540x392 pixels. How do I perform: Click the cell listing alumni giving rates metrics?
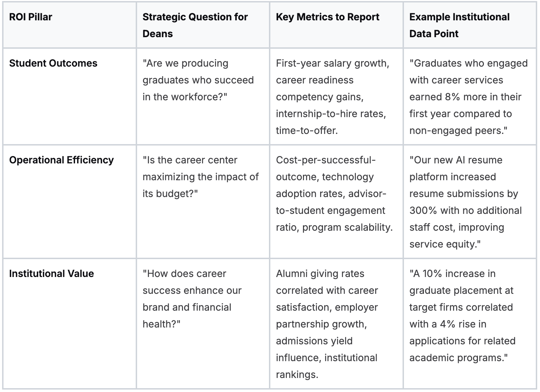click(327, 324)
